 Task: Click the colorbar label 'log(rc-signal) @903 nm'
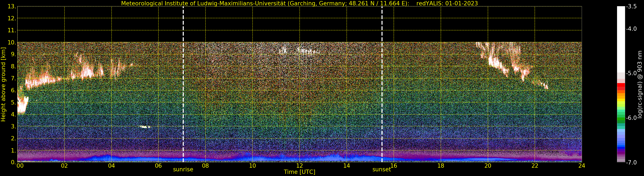click(x=640, y=84)
